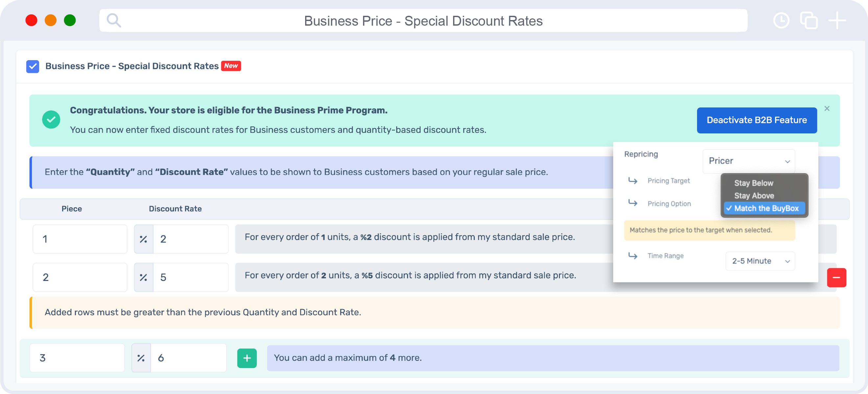Open the Pricer repricing dropdown
Screen dimensions: 868x394
coord(748,161)
